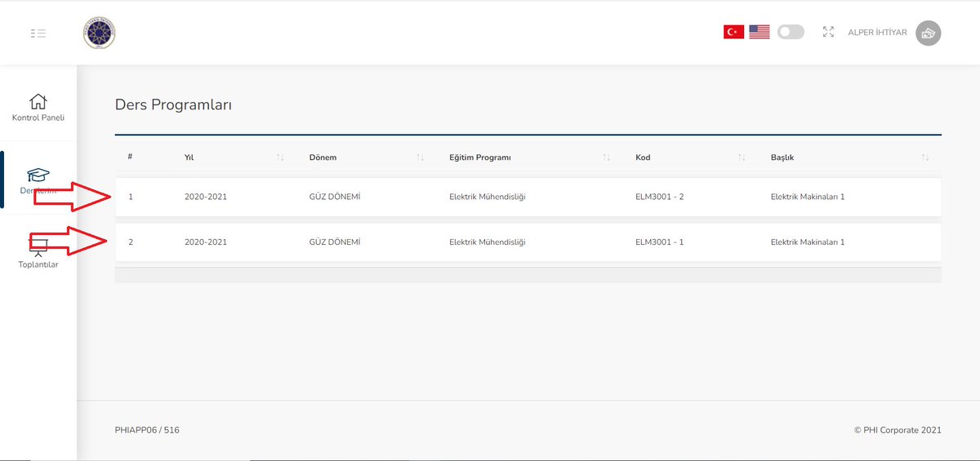980x461 pixels.
Task: Sort table by Başlık column arrows
Action: 925,157
